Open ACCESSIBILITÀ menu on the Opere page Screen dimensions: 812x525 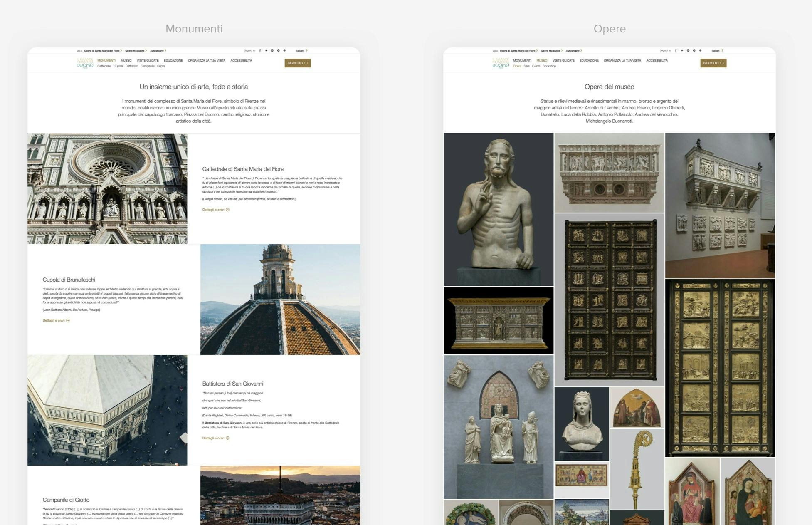click(x=657, y=60)
